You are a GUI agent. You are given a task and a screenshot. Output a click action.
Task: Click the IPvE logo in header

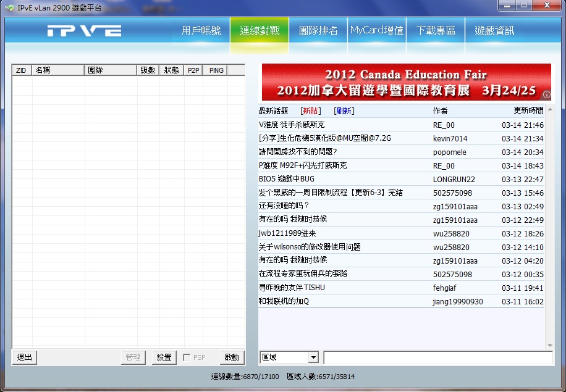tap(84, 31)
